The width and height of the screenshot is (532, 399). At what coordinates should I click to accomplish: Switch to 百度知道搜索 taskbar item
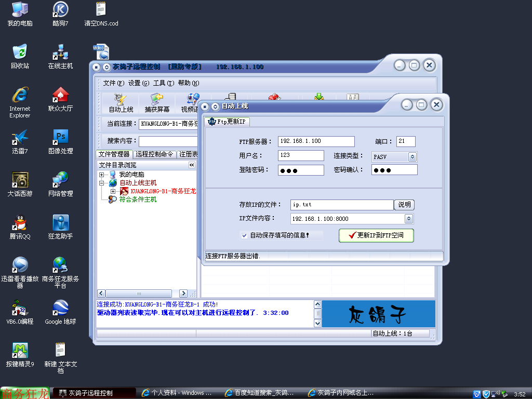coord(259,393)
